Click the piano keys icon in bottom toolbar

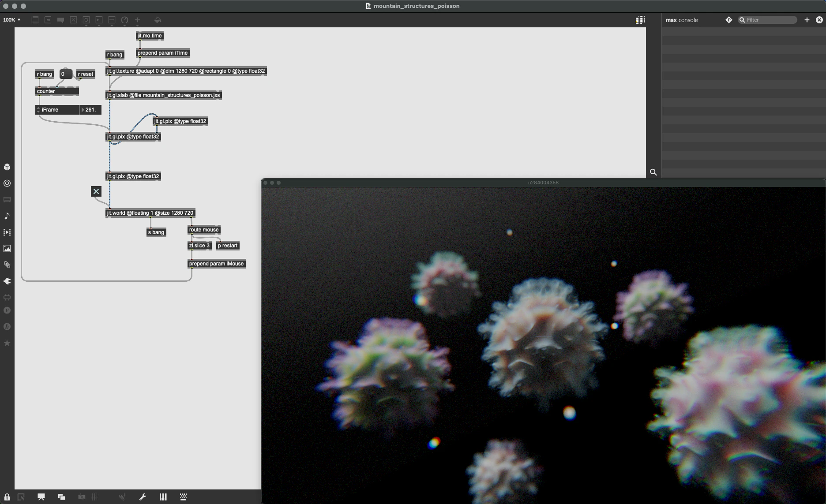[163, 497]
